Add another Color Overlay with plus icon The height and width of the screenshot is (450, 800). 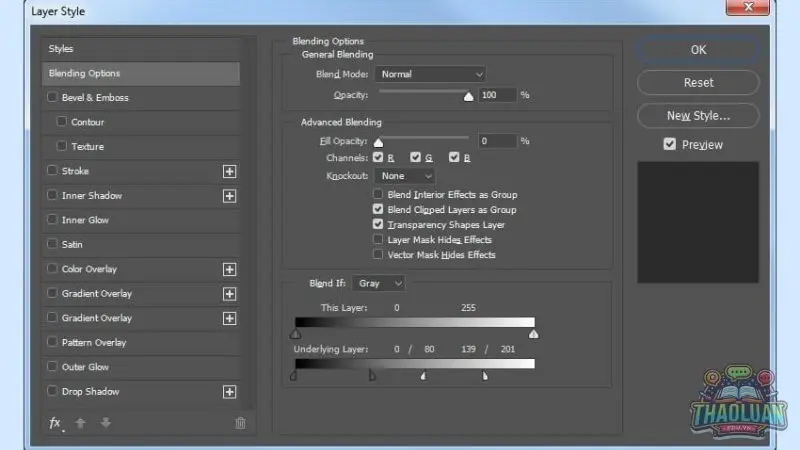(x=230, y=269)
